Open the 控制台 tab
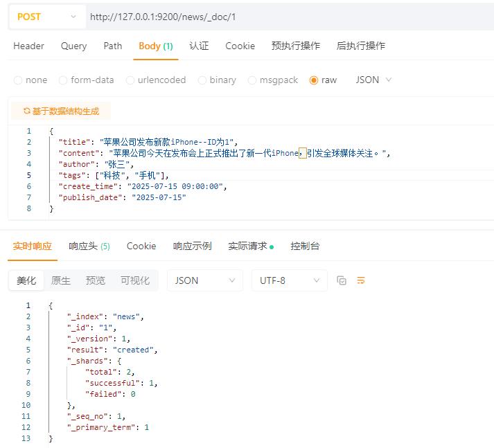 tap(305, 246)
